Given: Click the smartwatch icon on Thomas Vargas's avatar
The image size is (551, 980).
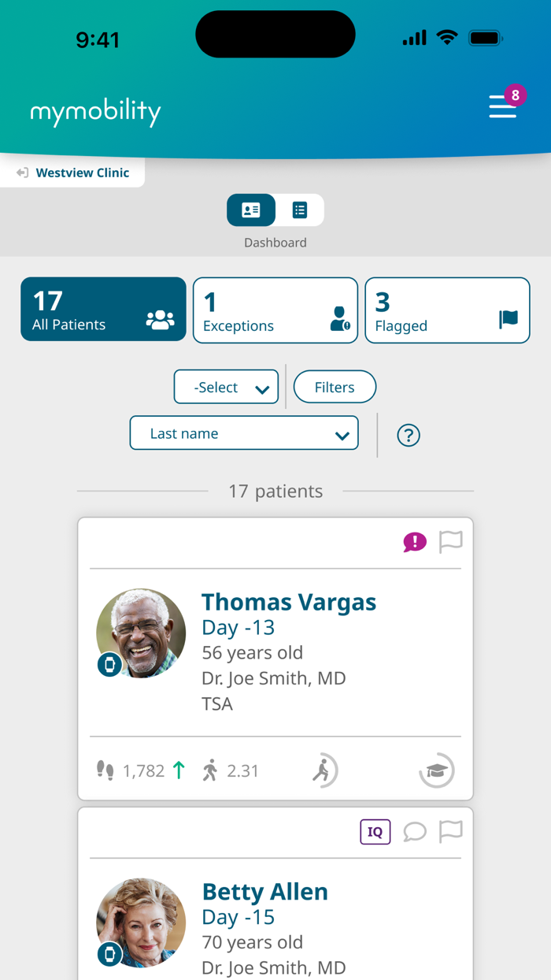Looking at the screenshot, I should [109, 664].
